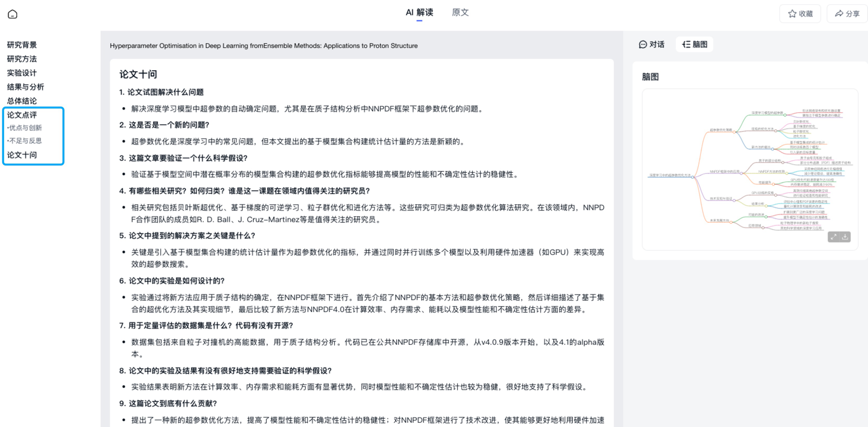Open the 对话 chat panel
Screen dimensions: 868x427
651,45
